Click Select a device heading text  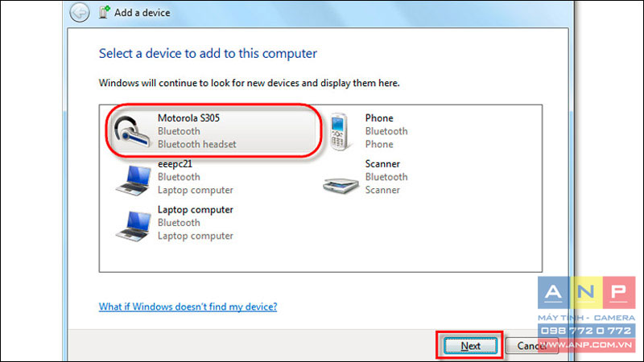[208, 53]
